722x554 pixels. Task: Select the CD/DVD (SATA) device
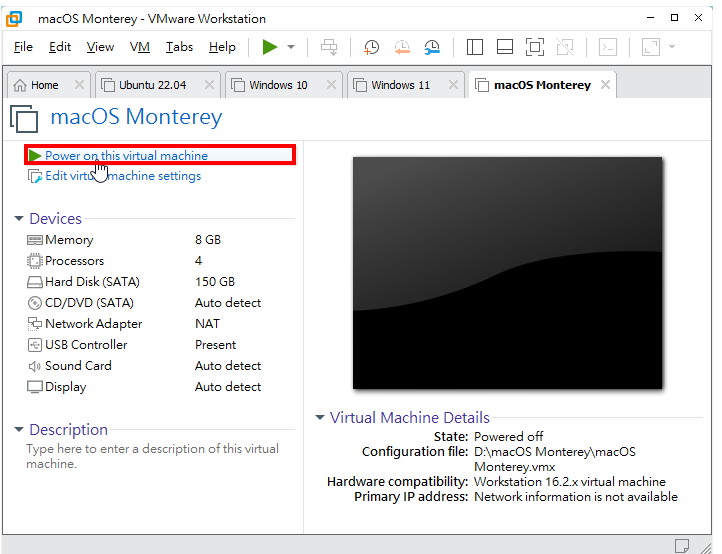pyautogui.click(x=160, y=303)
